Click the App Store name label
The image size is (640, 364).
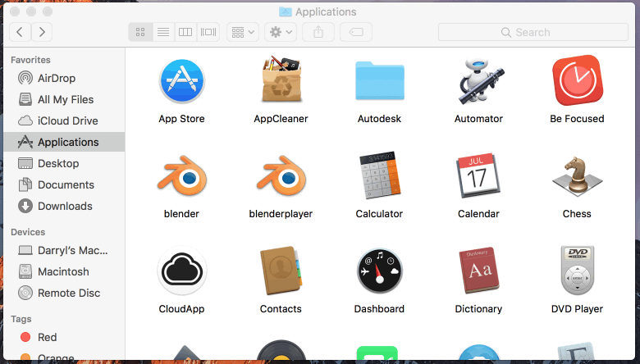pos(181,119)
